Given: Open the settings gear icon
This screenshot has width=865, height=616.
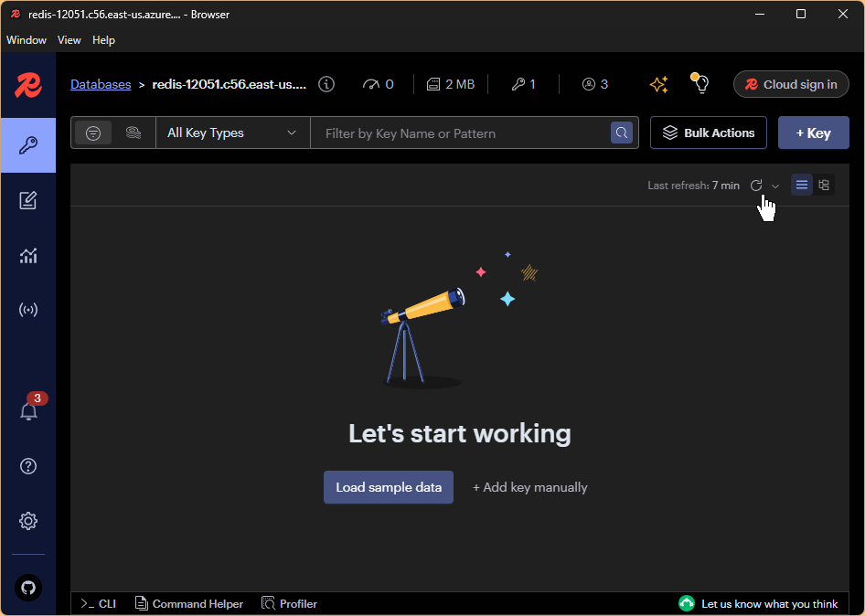Looking at the screenshot, I should [x=28, y=521].
